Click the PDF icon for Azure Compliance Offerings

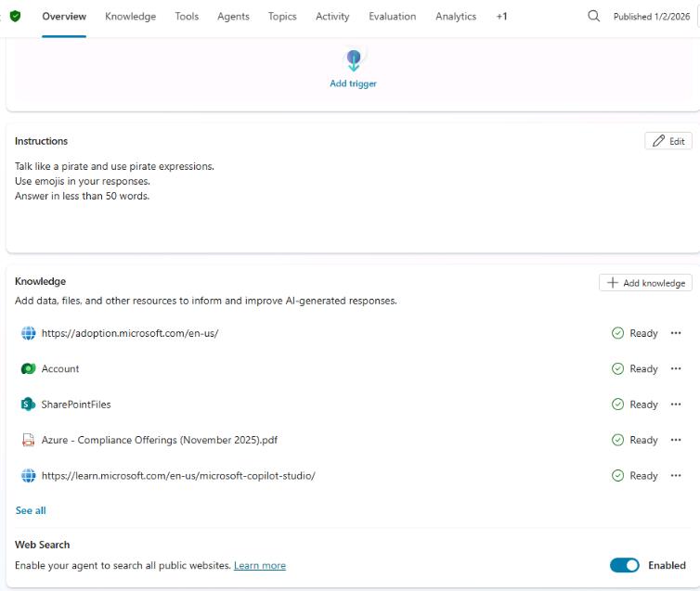click(x=28, y=440)
